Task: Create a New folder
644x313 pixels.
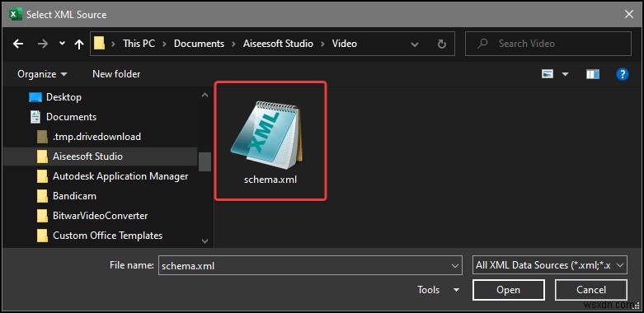Action: coord(116,74)
